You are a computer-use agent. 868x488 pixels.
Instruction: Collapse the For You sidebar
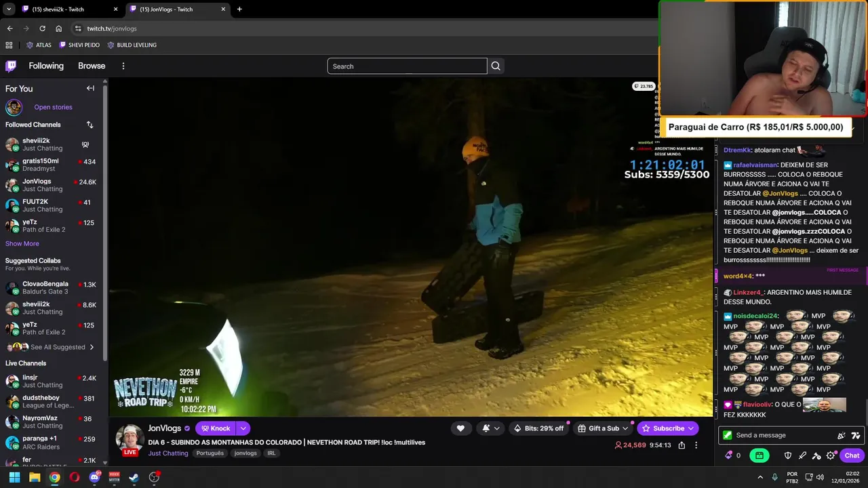click(90, 88)
